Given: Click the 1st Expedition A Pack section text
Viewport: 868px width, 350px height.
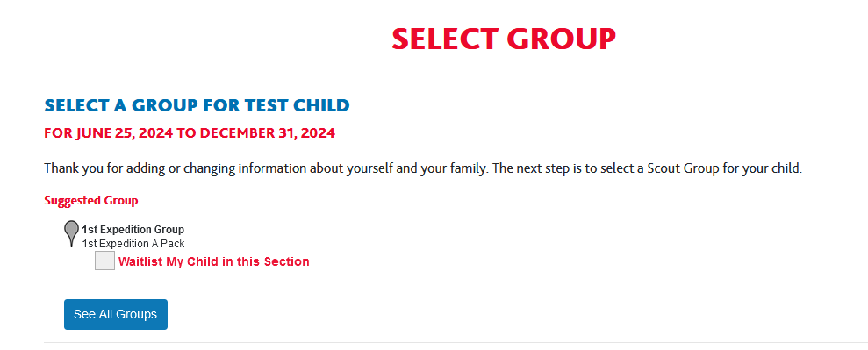Looking at the screenshot, I should click(x=133, y=244).
